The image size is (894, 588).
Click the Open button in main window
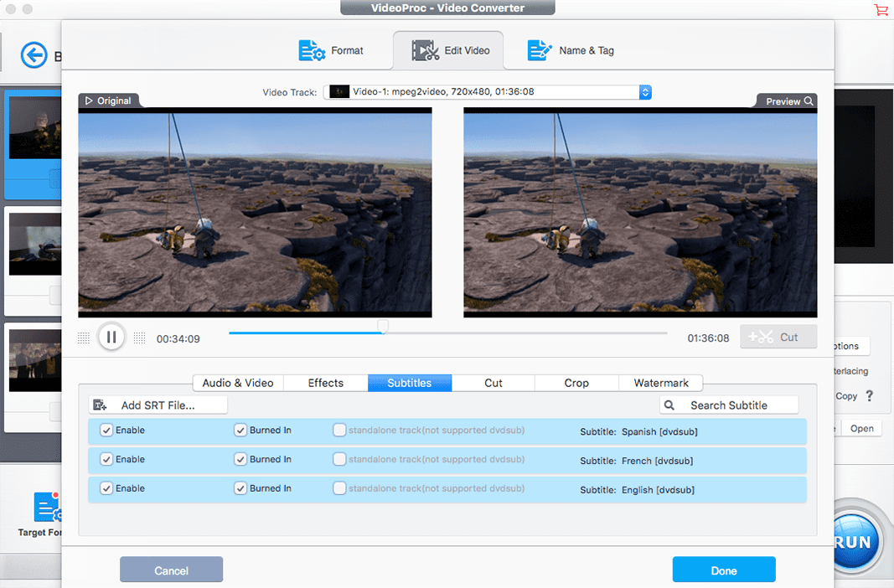(x=861, y=429)
